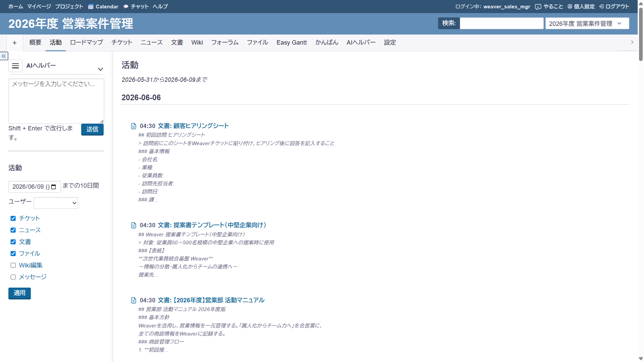Click the Wiki編集 filter label link
644x362 pixels.
pos(31,265)
